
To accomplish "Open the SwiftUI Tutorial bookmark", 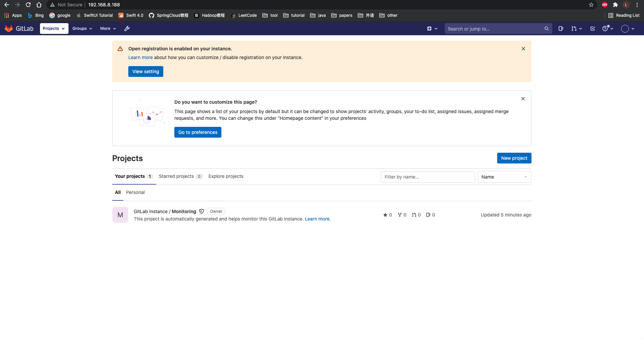I will click(95, 15).
